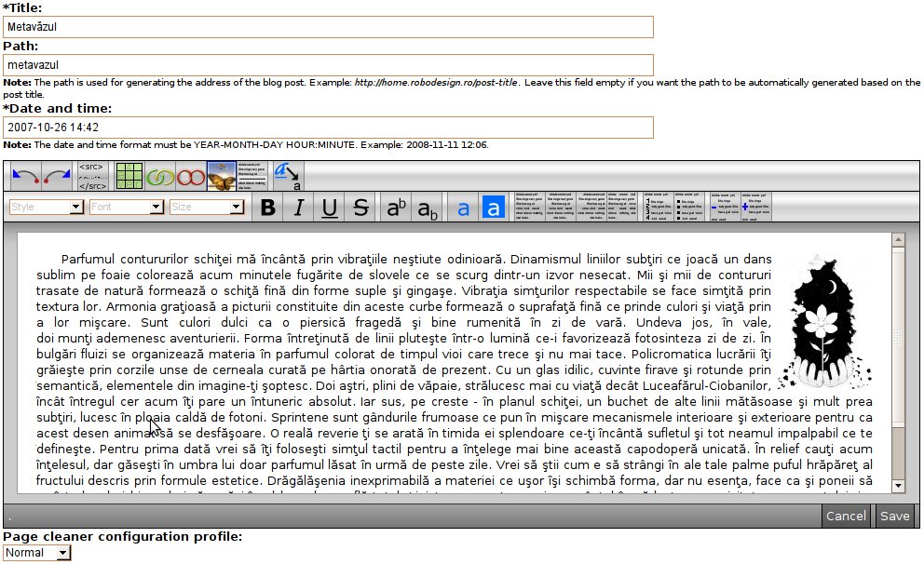Expand the page cleaner profile dropdown
Viewport: 924px width, 564px height.
(x=37, y=553)
